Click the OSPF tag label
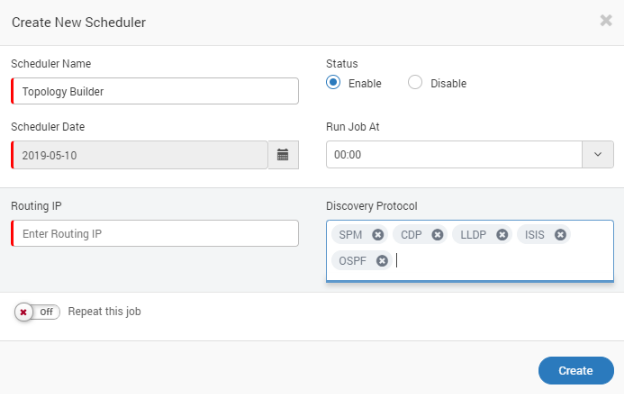 pyautogui.click(x=352, y=261)
